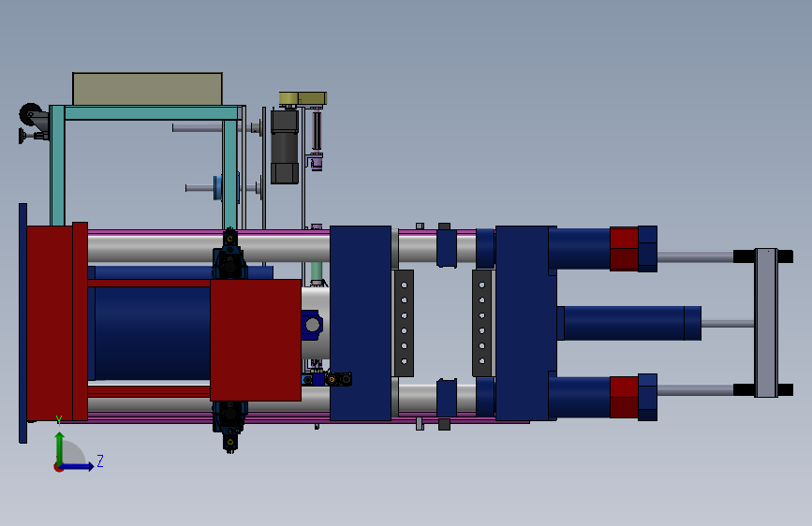Image resolution: width=812 pixels, height=526 pixels.
Task: Click the blue Z axis arrow of triad
Action: 78,466
